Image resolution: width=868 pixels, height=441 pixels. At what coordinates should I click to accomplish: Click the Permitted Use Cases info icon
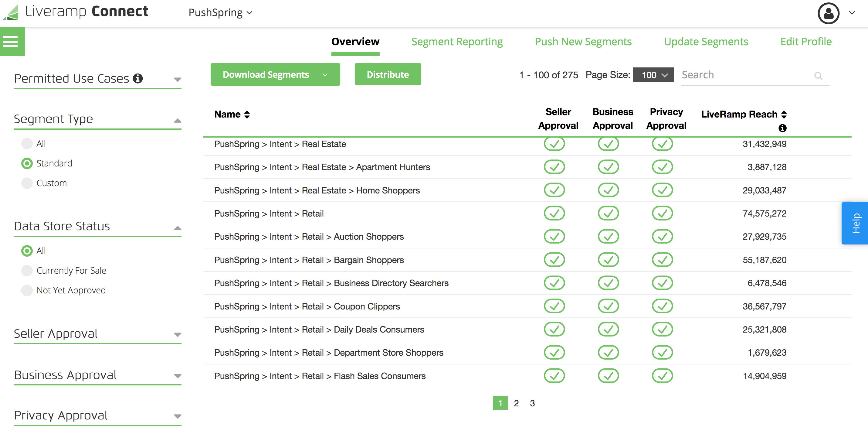(138, 78)
